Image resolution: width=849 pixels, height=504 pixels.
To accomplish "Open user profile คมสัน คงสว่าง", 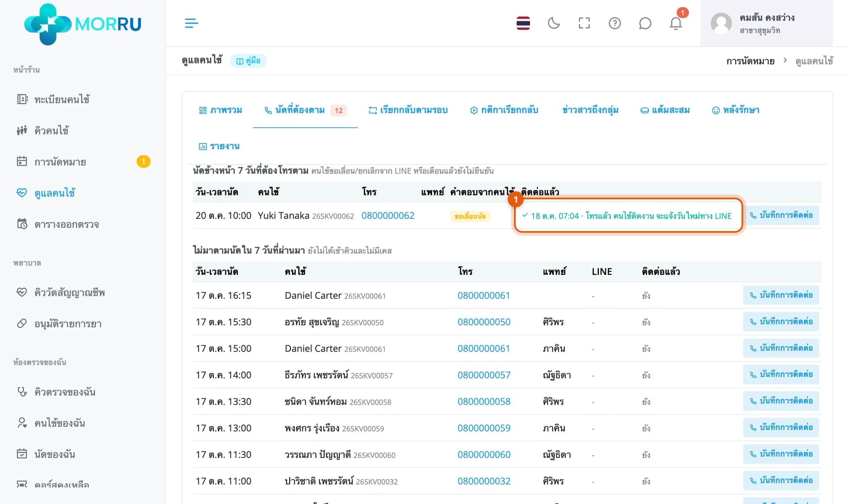I will (767, 23).
